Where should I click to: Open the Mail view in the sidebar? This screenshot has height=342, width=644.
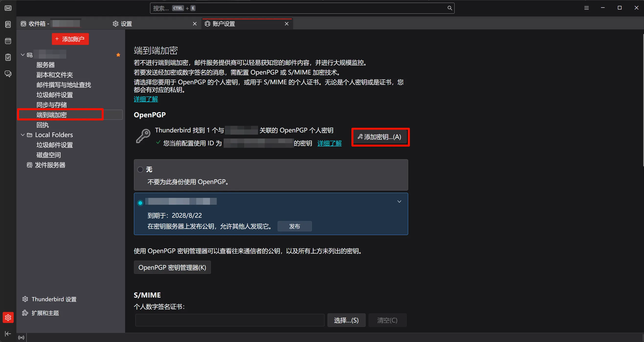click(8, 8)
